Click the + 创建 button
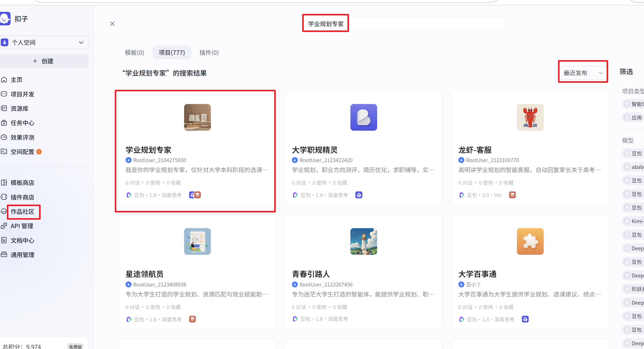The height and width of the screenshot is (349, 644). click(x=43, y=61)
